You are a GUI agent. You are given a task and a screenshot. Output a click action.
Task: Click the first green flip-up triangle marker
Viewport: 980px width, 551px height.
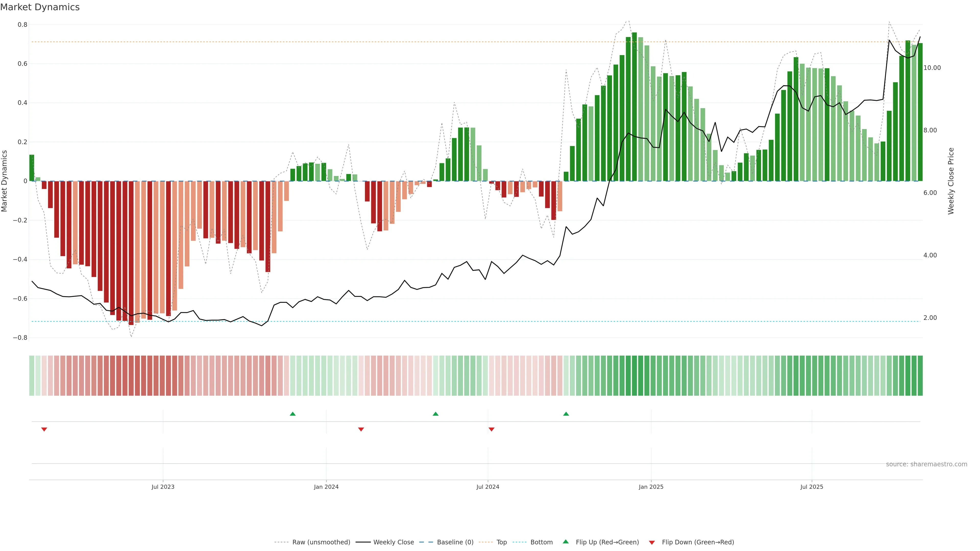pos(292,414)
